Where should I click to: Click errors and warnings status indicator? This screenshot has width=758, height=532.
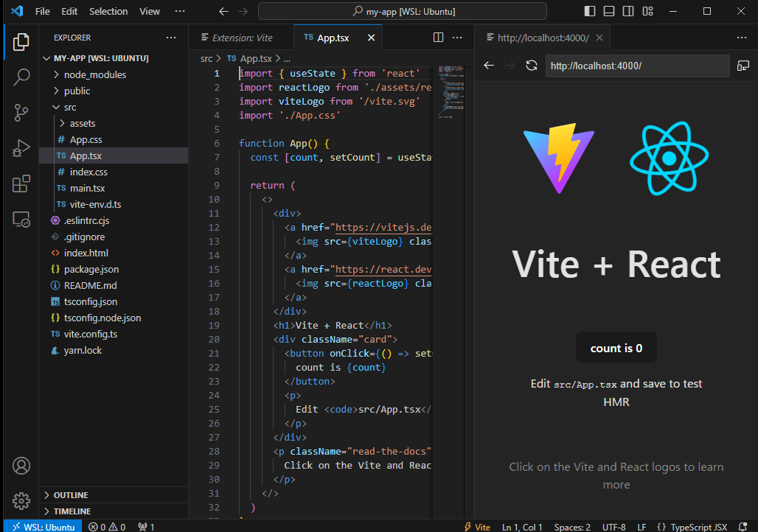pos(108,527)
